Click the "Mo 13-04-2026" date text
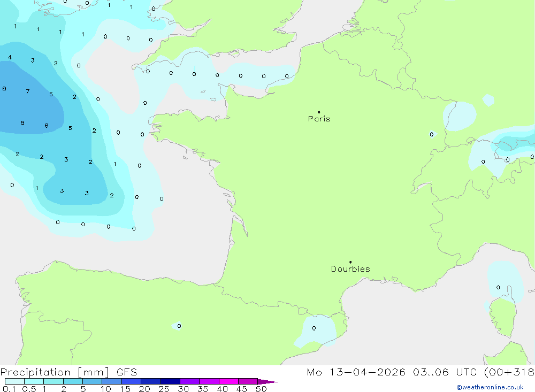 356,372
